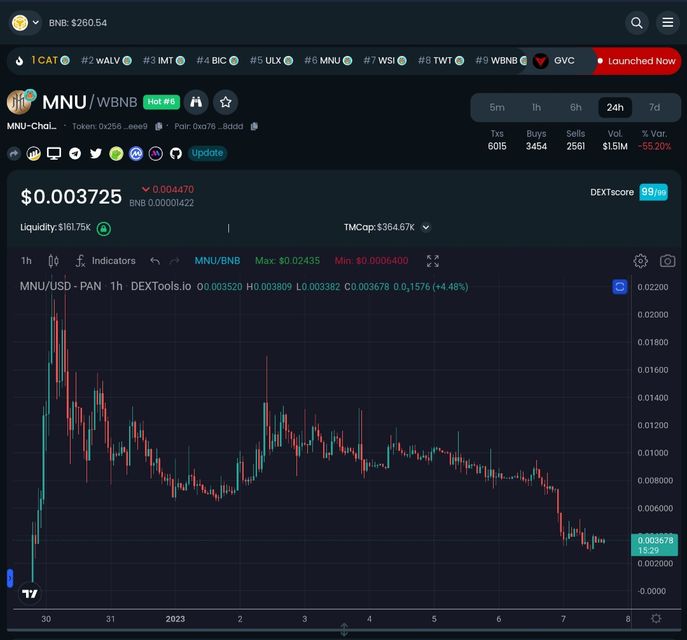Click the chart pane resize handle
The width and height of the screenshot is (687, 640).
[x=344, y=629]
